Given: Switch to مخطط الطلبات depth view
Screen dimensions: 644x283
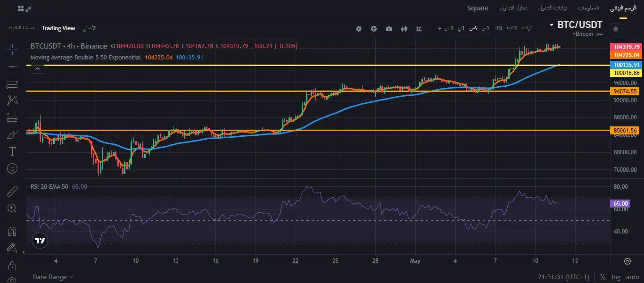Looking at the screenshot, I should 21,28.
